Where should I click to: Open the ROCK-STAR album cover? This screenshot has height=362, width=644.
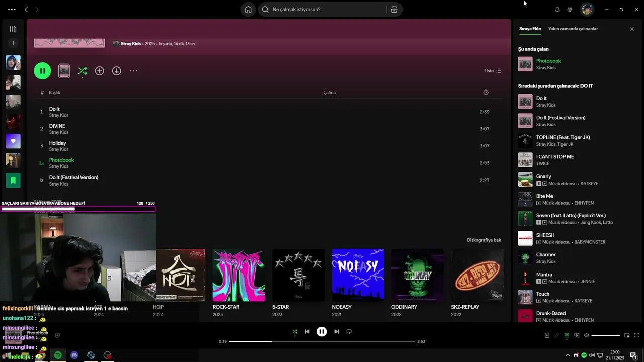click(238, 275)
